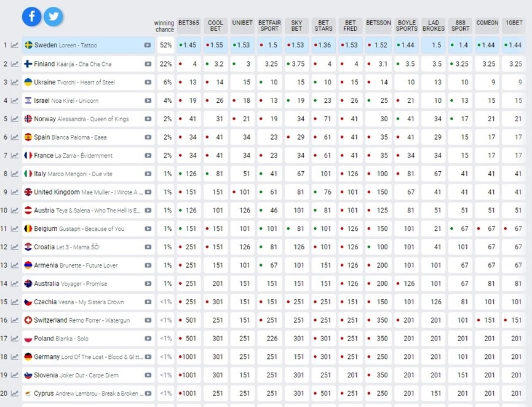
Task: Open Belgium Gustaph - Because of You entry
Action: 88,228
